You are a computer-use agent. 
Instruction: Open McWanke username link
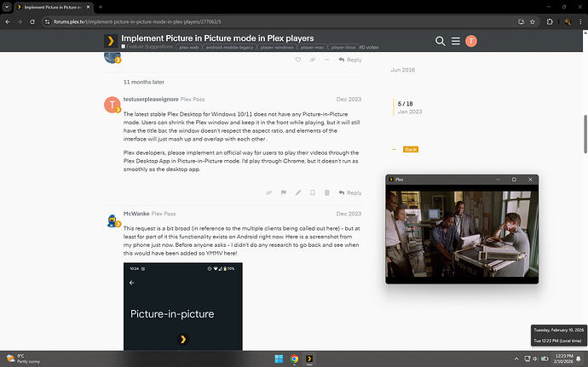(136, 213)
